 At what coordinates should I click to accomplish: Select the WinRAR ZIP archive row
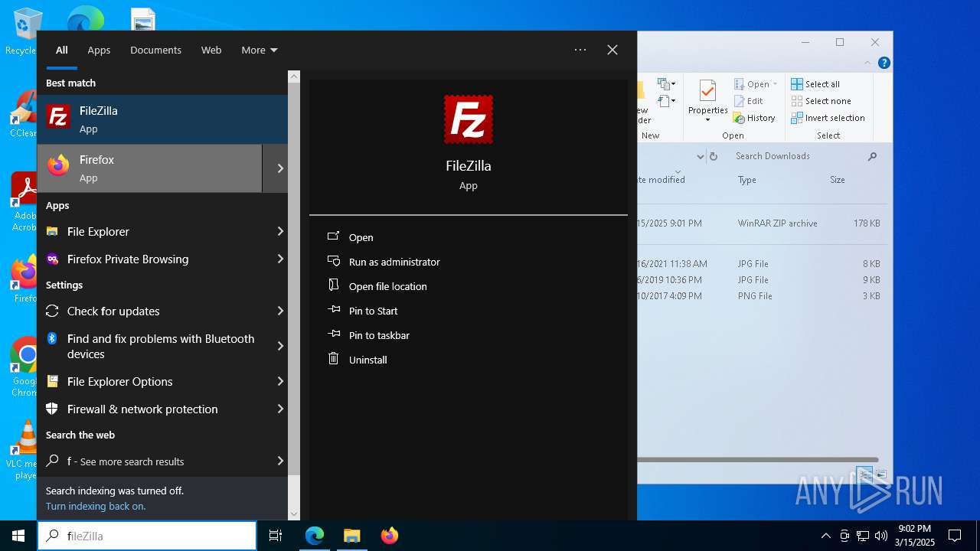[x=762, y=223]
